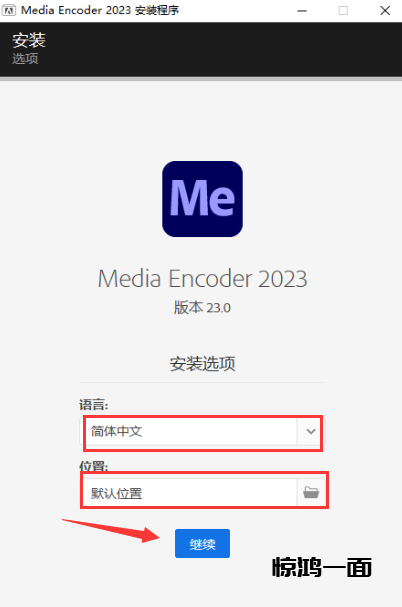Click the 安装选项 section heading
The width and height of the screenshot is (402, 607).
[202, 364]
